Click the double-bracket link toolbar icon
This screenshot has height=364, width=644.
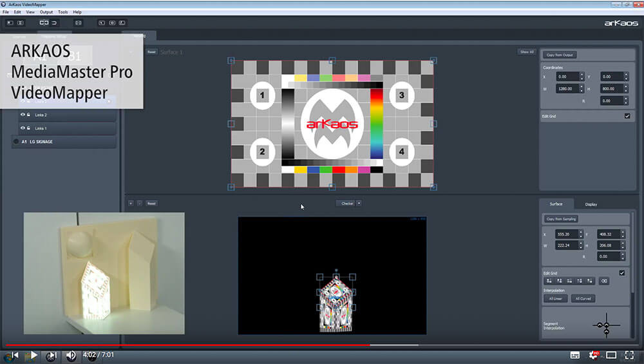coord(44,23)
